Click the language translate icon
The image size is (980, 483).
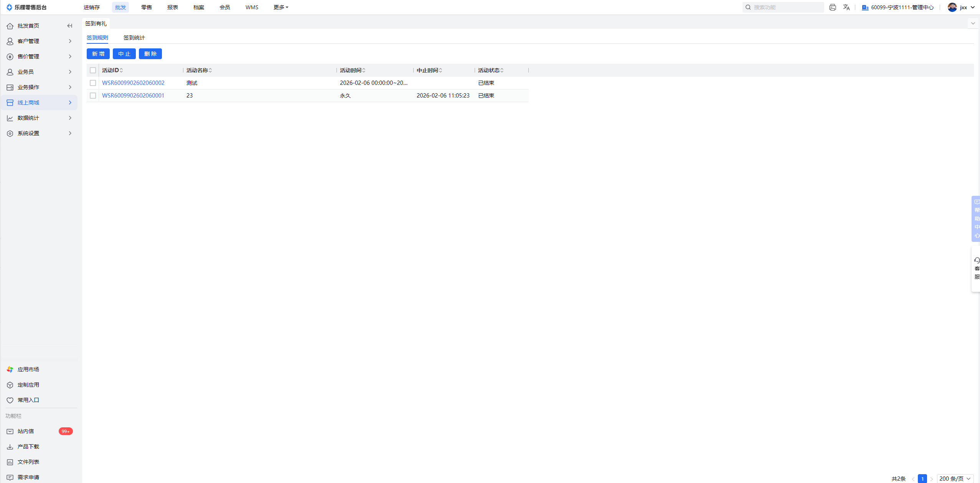[x=846, y=7]
